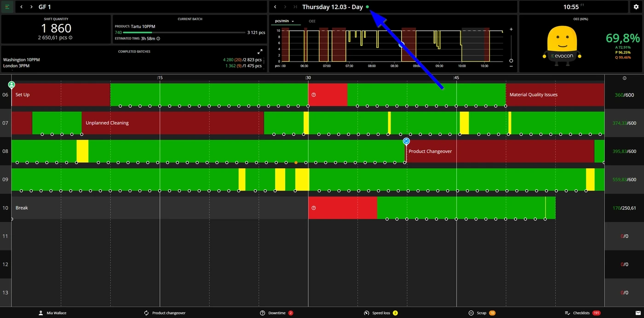The height and width of the screenshot is (318, 644).
Task: Expand completed batches fullscreen icon
Action: pyautogui.click(x=260, y=52)
